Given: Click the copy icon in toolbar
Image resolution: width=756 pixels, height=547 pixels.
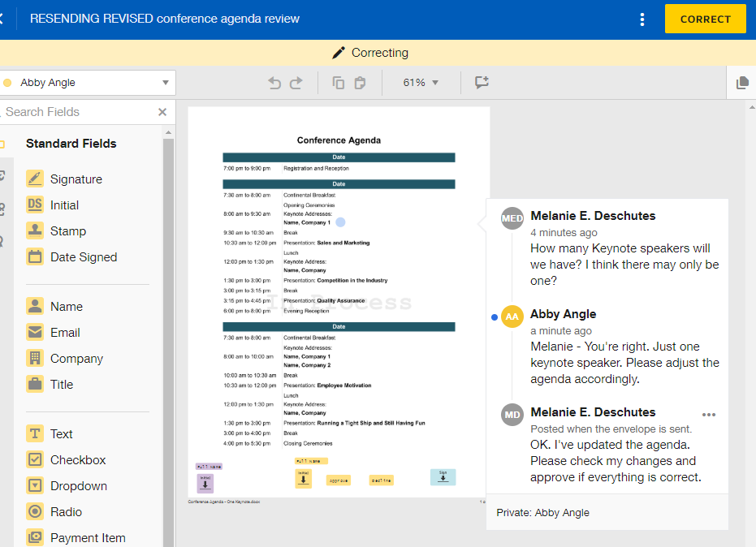Looking at the screenshot, I should tap(339, 83).
